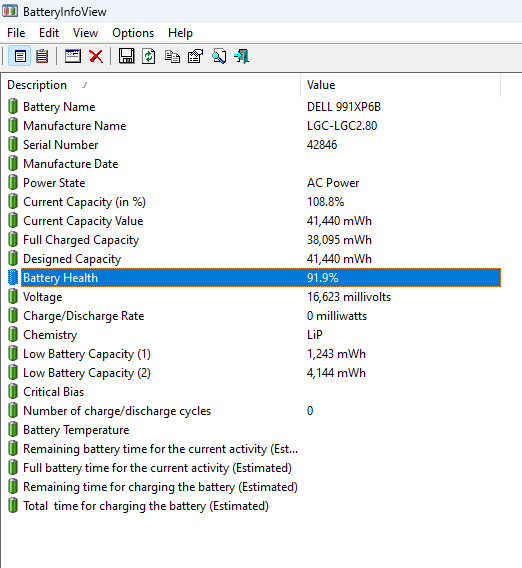Image resolution: width=522 pixels, height=568 pixels.
Task: Select Remaining battery time for current activity row
Action: point(254,449)
